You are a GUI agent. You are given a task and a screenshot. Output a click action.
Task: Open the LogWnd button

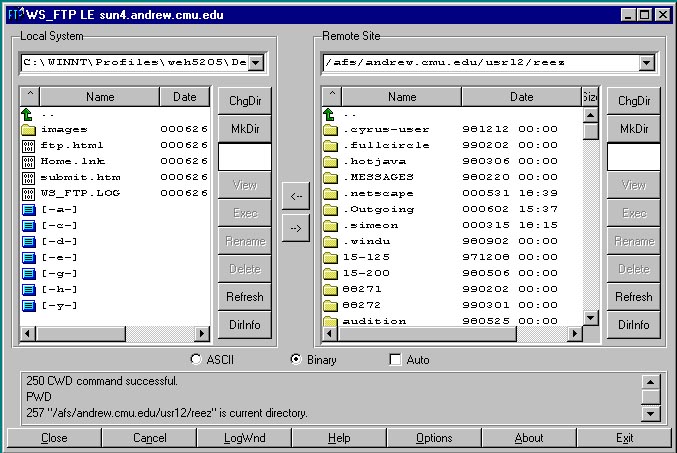click(x=244, y=438)
